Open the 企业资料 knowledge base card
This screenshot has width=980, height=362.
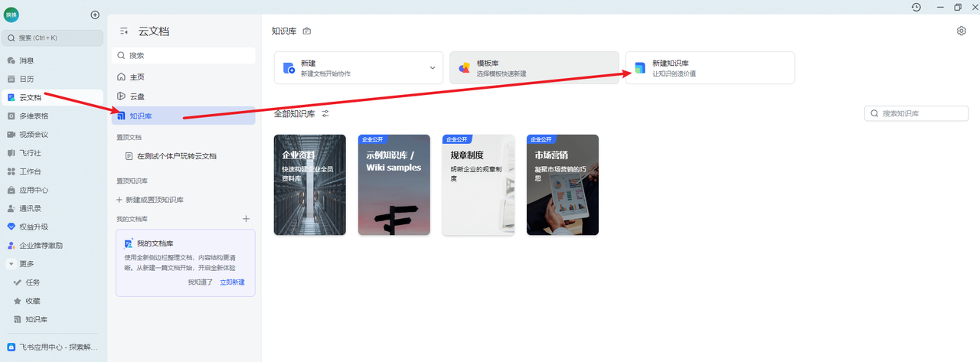pyautogui.click(x=309, y=184)
